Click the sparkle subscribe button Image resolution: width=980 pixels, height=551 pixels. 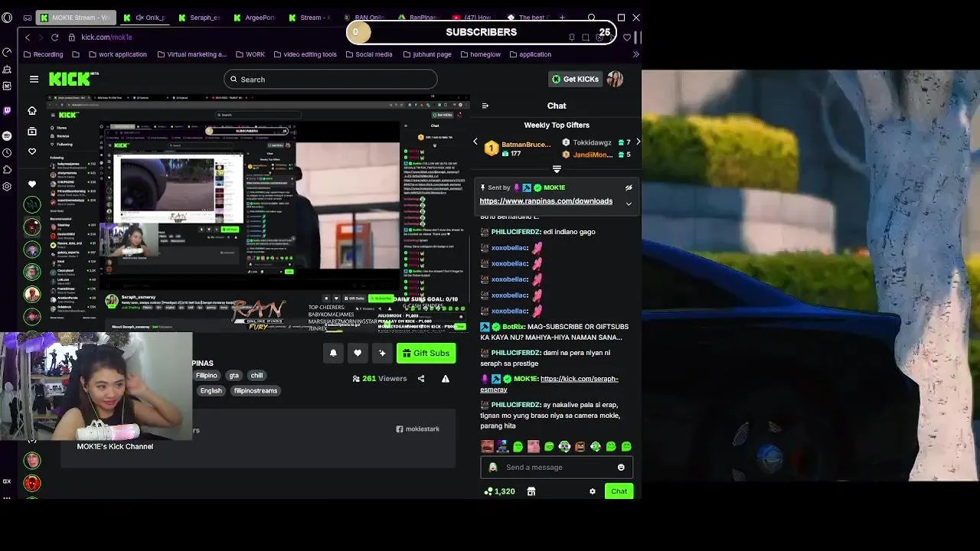(x=382, y=353)
